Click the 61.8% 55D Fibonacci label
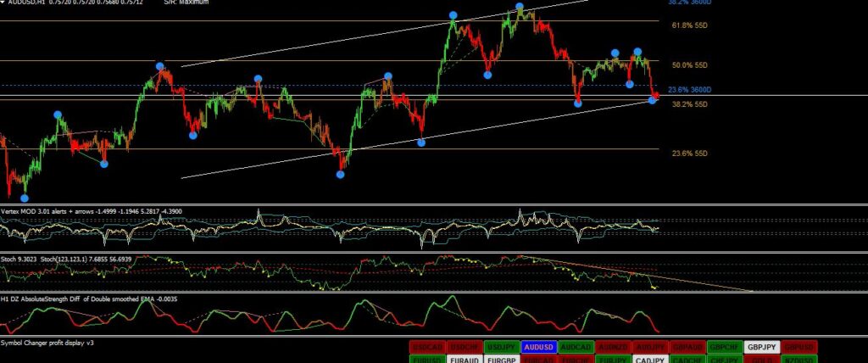 (x=689, y=25)
